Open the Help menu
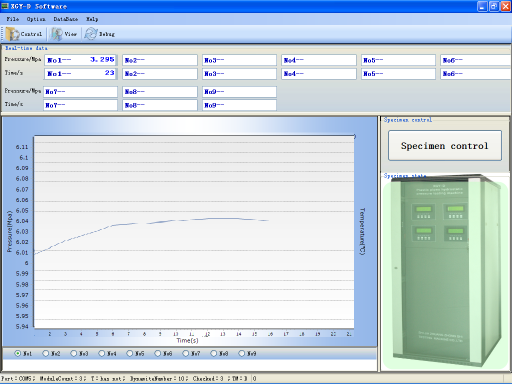This screenshot has height=384, width=512. pos(92,19)
